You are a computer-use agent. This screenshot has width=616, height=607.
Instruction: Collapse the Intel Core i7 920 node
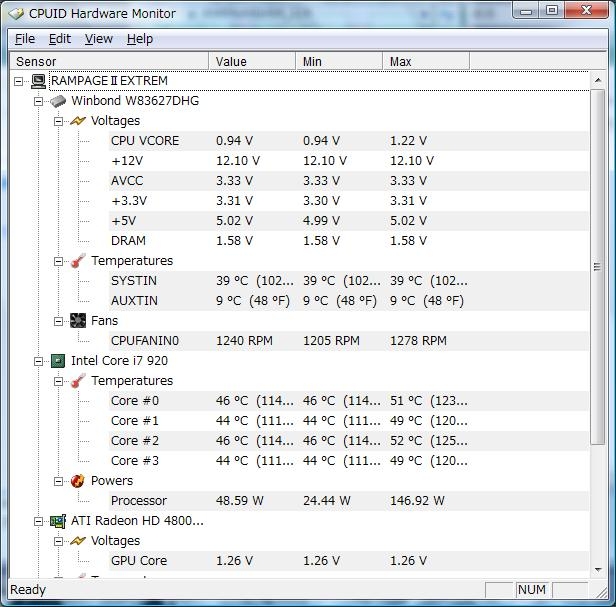[x=38, y=361]
